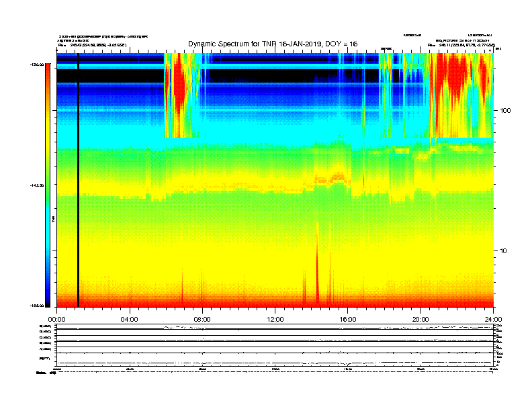Click the tall red spike after 14:00
This screenshot has width=532, height=411.
[318, 265]
